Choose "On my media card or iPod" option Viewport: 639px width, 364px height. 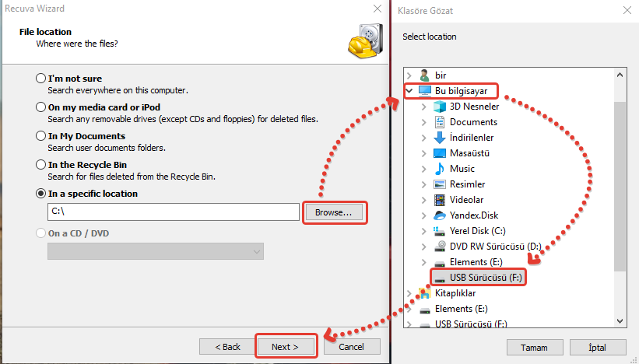(40, 107)
